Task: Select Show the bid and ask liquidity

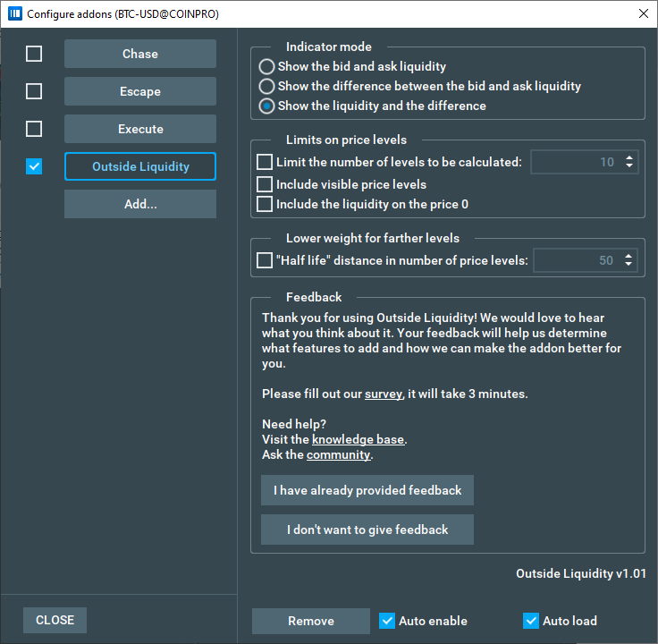Action: [x=266, y=66]
